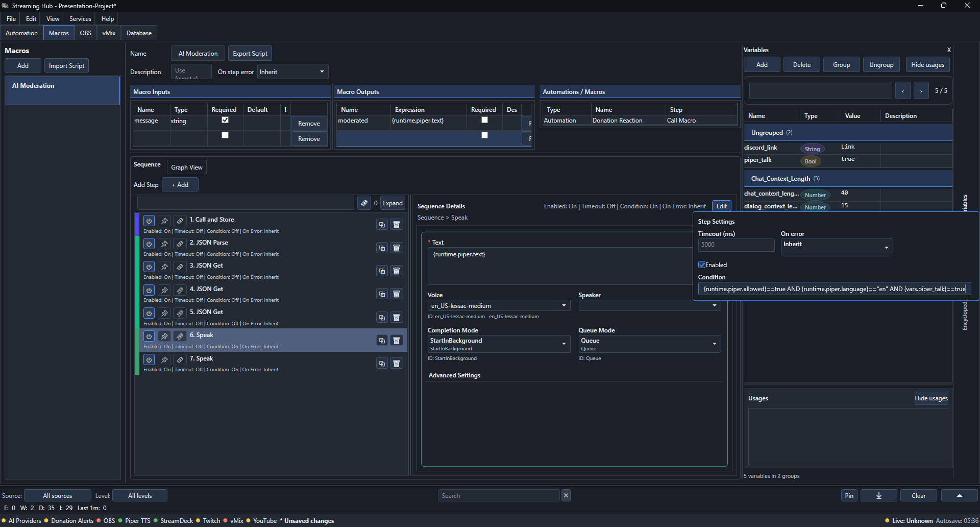Duplicate the 6. Speak step
The image size is (980, 527).
coord(382,340)
